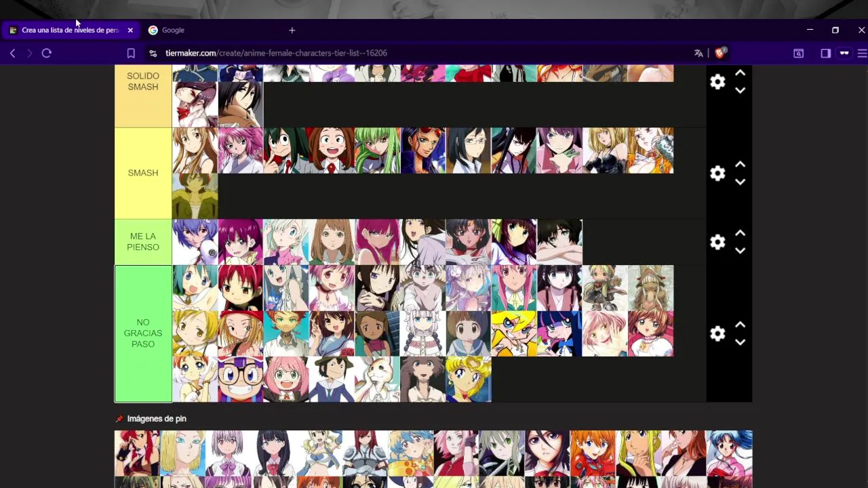The image size is (868, 488).
Task: Open settings gear for SMASH row
Action: [717, 174]
